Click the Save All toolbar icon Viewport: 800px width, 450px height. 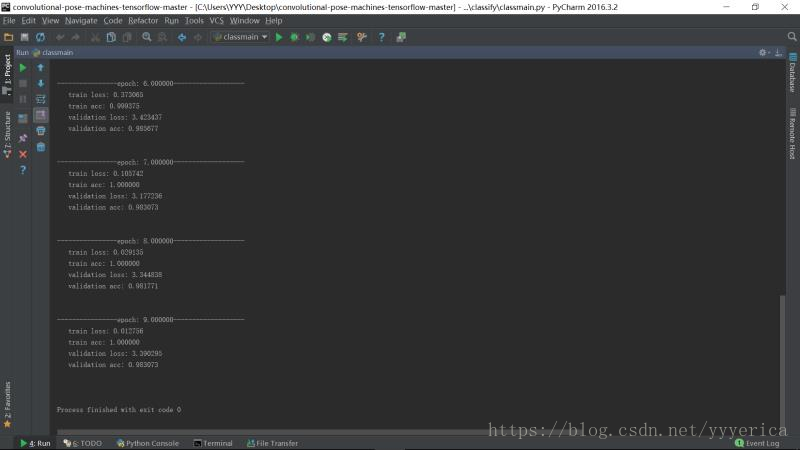coord(24,37)
